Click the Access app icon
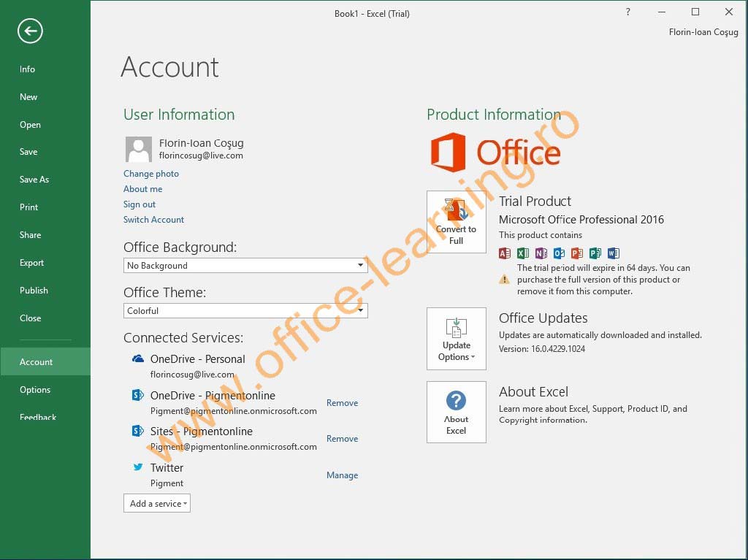 pos(504,253)
